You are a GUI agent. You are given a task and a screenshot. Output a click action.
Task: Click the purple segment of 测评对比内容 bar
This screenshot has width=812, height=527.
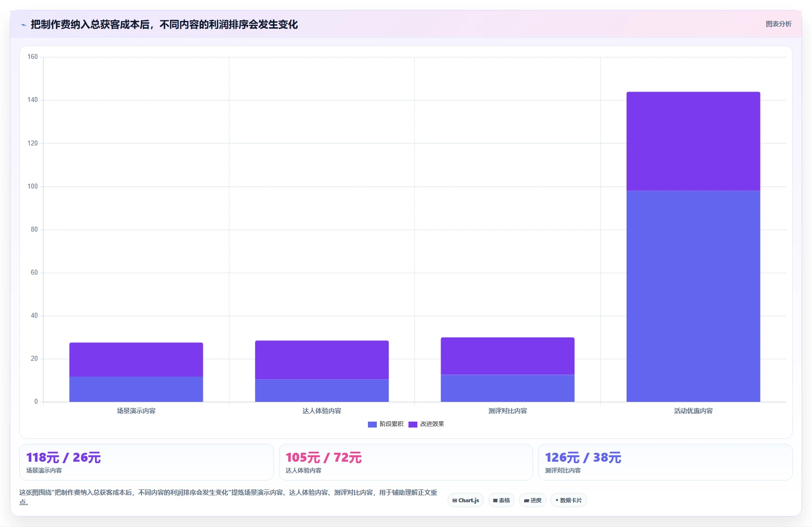(507, 356)
